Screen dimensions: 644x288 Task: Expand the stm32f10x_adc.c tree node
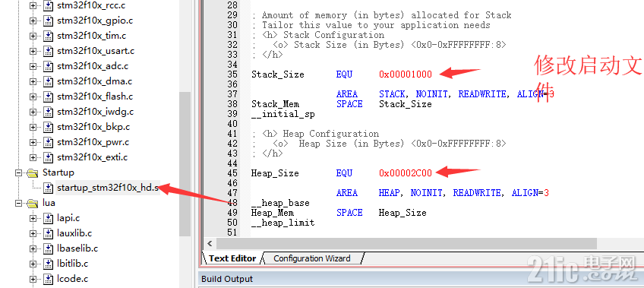tap(33, 67)
